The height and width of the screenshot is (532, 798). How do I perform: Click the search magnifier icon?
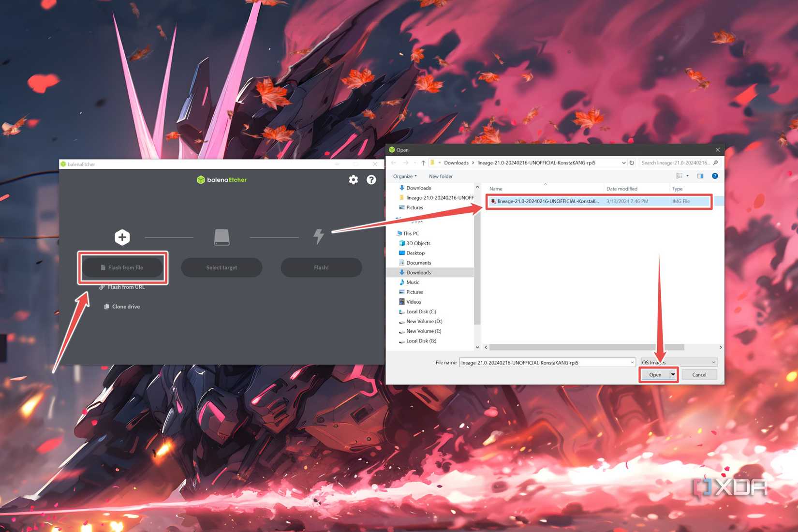(x=716, y=163)
